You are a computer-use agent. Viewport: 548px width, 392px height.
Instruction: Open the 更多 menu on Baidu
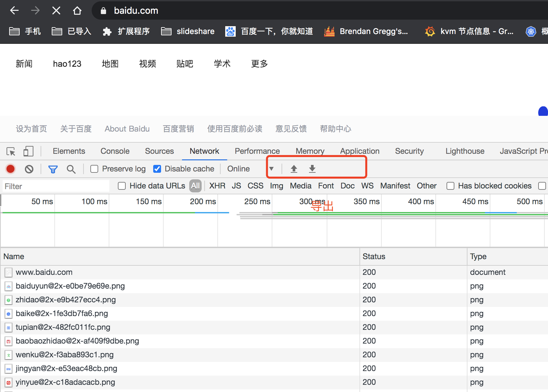click(260, 64)
